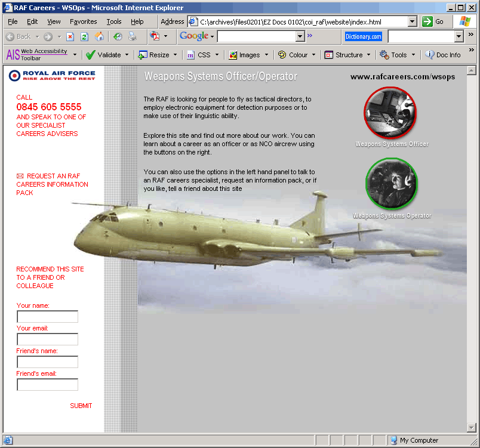Open the Google search box dropdown

(300, 36)
